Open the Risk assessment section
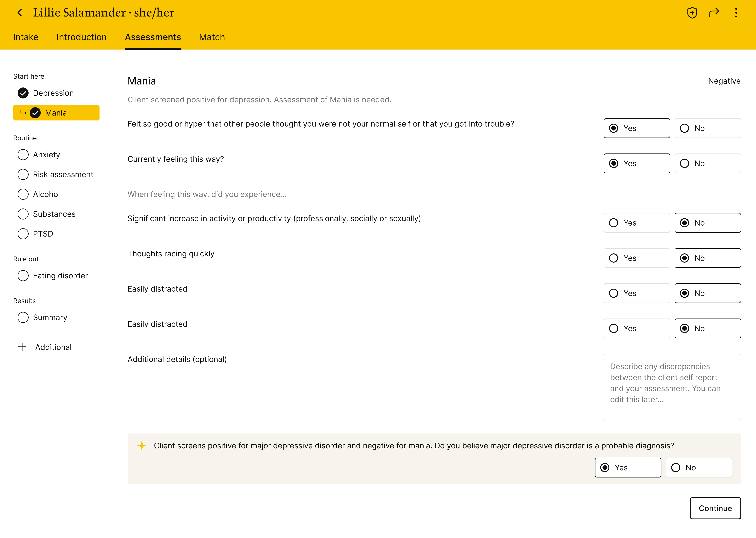Image resolution: width=756 pixels, height=538 pixels. (63, 175)
